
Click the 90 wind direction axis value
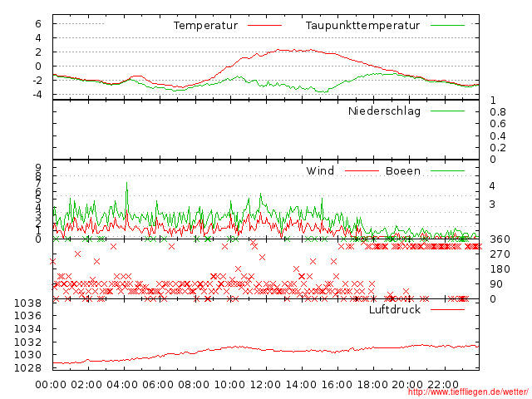[x=496, y=284]
